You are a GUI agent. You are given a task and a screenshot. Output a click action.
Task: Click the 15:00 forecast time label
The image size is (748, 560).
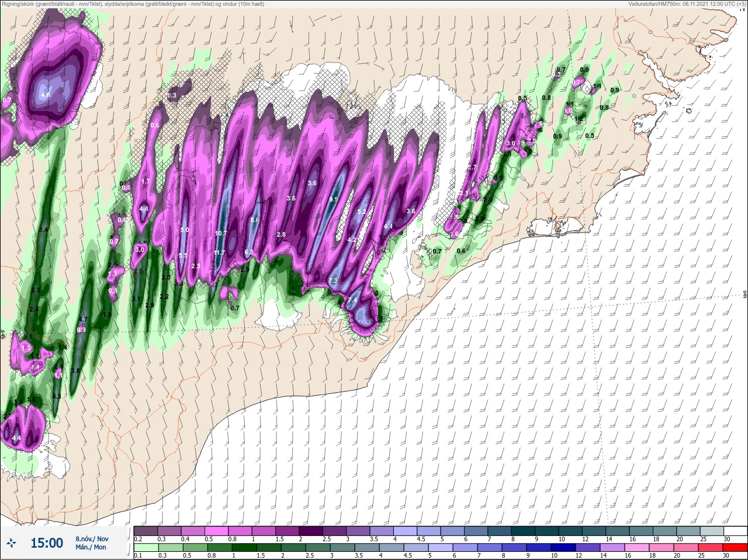click(47, 543)
